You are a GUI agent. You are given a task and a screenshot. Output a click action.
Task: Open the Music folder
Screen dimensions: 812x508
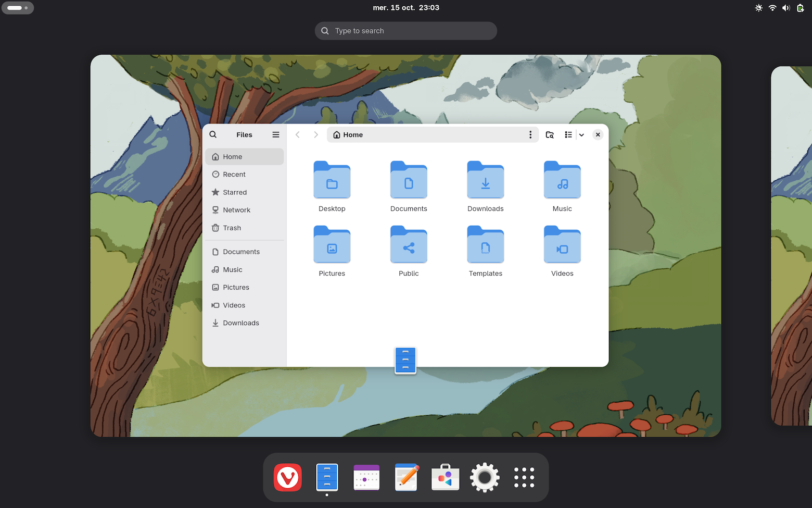click(562, 180)
